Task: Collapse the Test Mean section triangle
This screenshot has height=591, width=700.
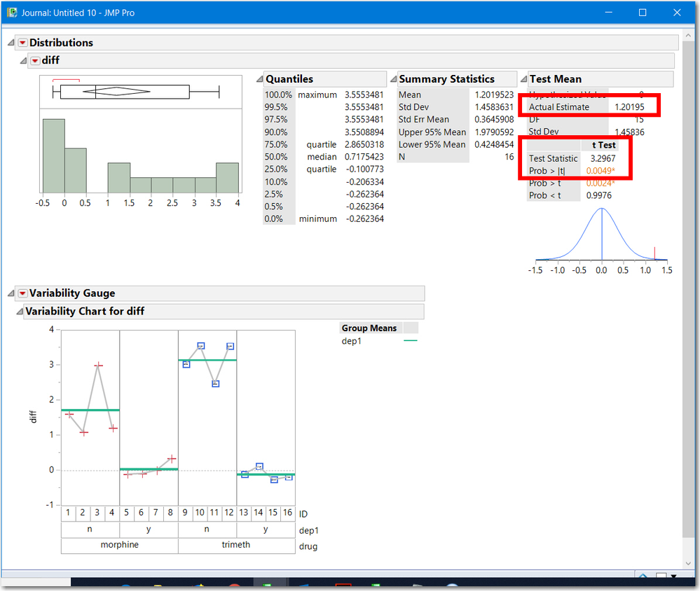Action: 523,79
